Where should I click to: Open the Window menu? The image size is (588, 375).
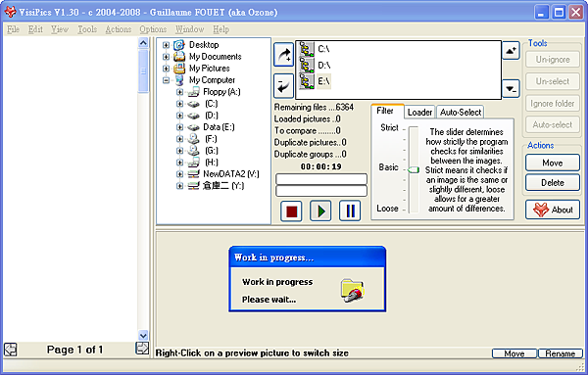[190, 29]
